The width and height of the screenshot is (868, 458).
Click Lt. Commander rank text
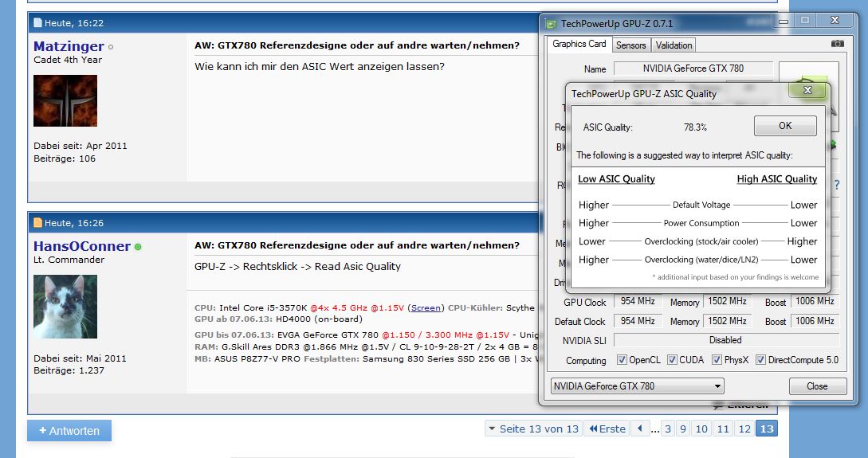click(69, 260)
